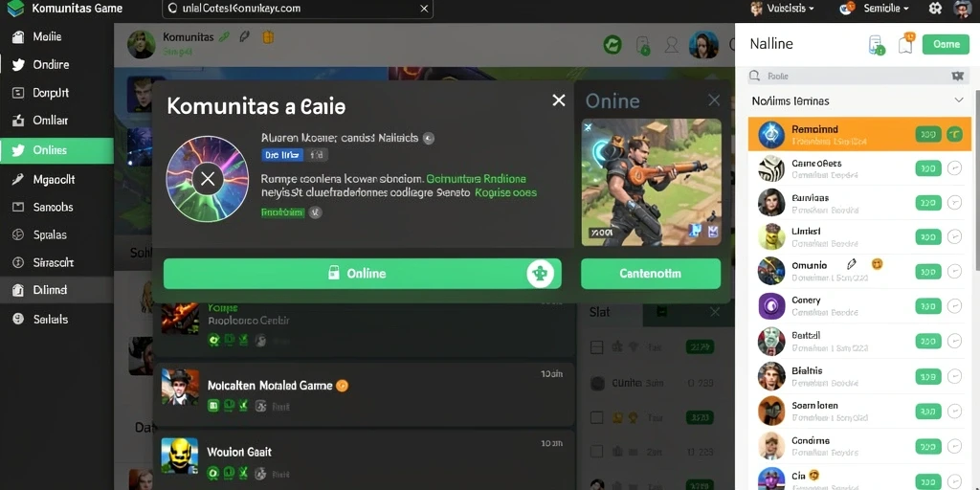The image size is (980, 490).
Task: Click the person outline icon in header
Action: 671,44
